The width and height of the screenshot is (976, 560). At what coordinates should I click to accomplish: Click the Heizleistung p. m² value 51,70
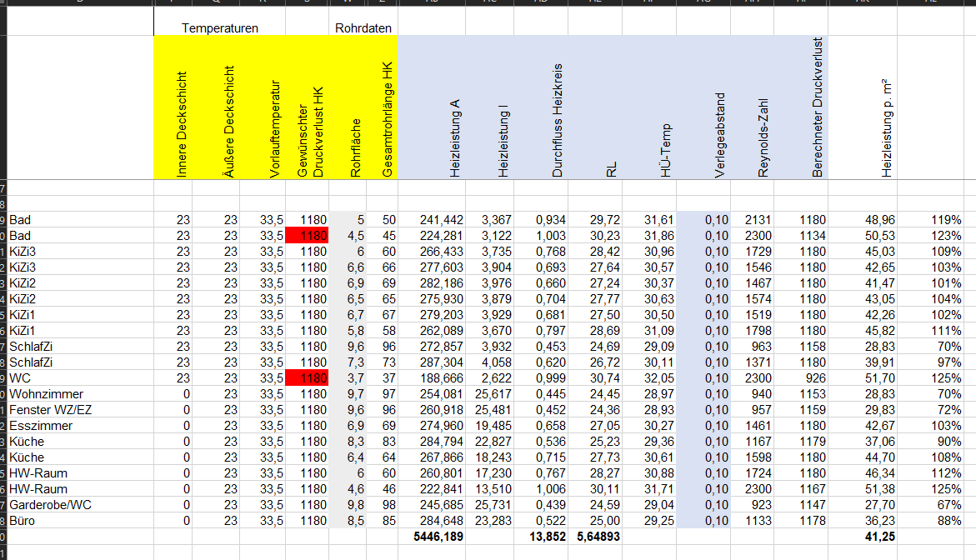(x=863, y=378)
